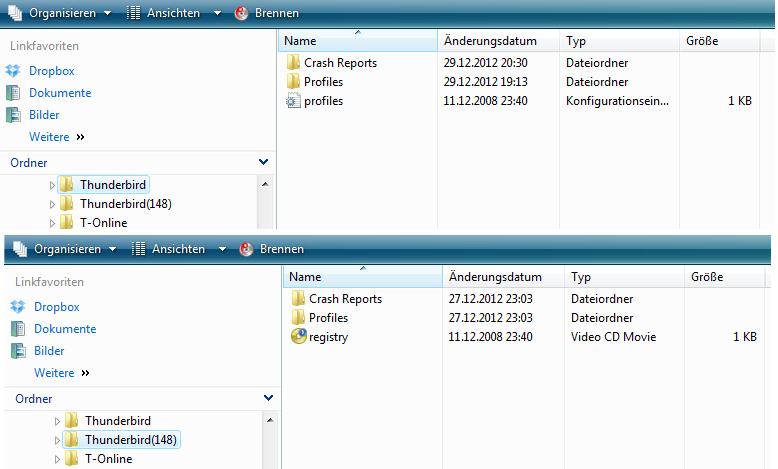Viewport: 778px width, 469px height.
Task: Sort by Änderungsdatum column in upper window
Action: point(499,41)
